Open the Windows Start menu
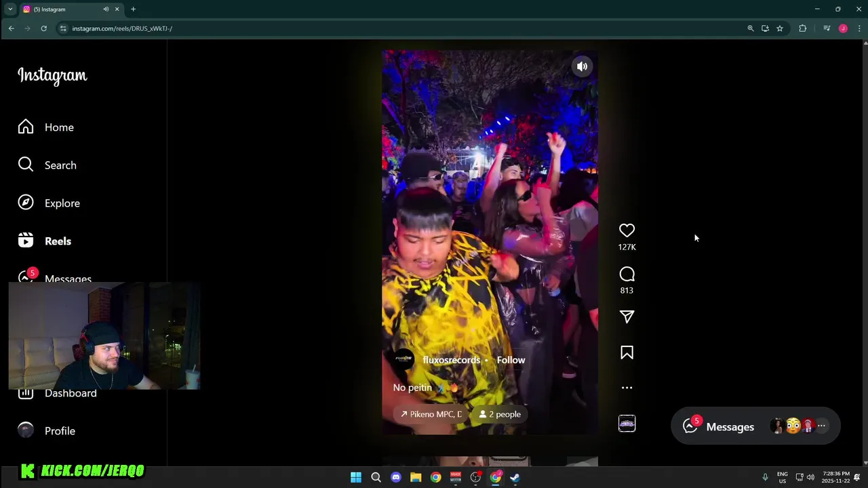The height and width of the screenshot is (488, 868). [x=356, y=477]
